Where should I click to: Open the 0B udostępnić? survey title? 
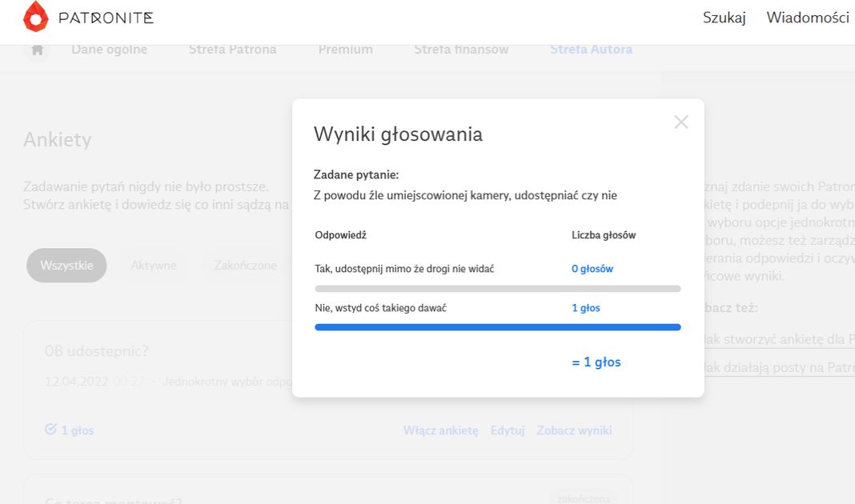(96, 351)
